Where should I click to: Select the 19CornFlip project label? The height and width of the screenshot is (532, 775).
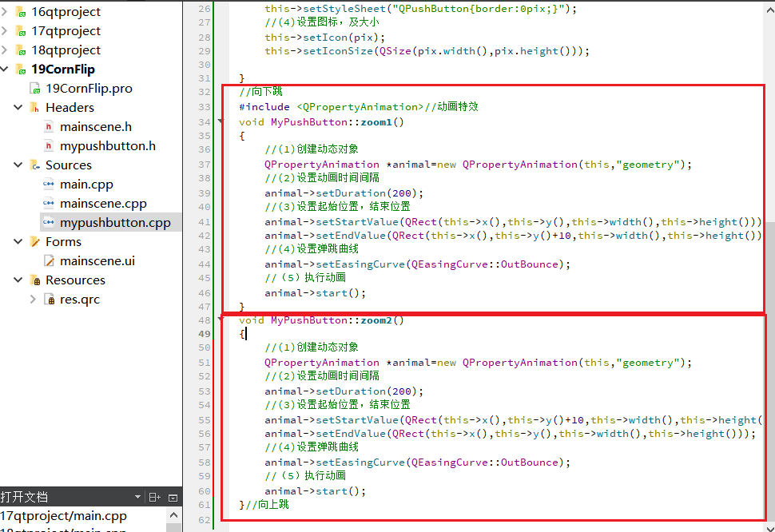63,69
